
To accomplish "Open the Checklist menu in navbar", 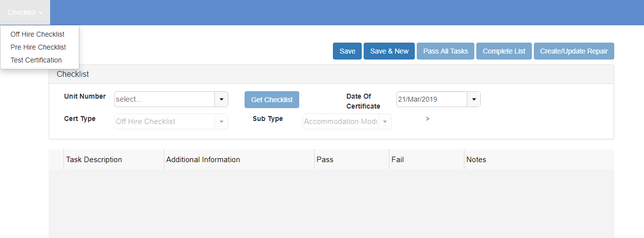I will tap(25, 12).
